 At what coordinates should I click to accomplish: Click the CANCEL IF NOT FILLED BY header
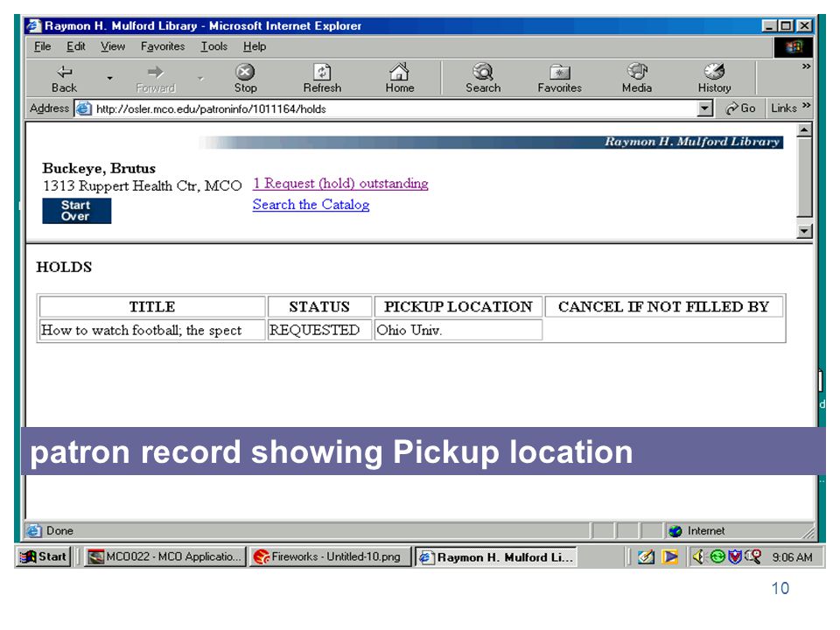(664, 306)
